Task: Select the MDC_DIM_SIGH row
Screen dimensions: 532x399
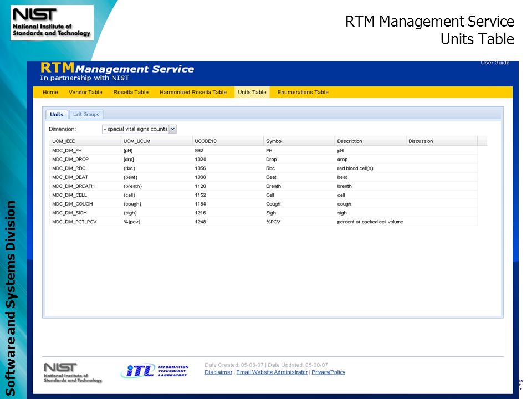Action: point(264,213)
